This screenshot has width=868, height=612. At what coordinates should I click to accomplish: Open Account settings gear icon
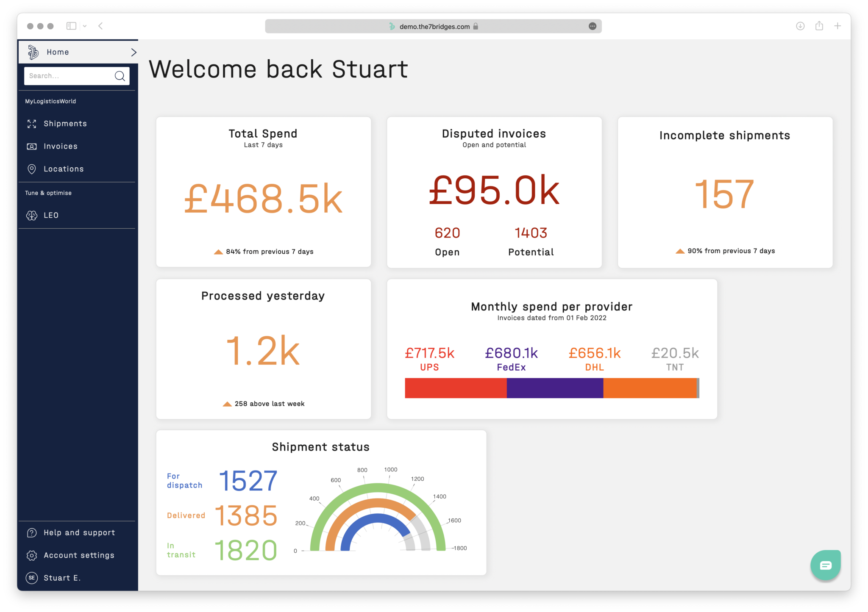click(x=32, y=555)
